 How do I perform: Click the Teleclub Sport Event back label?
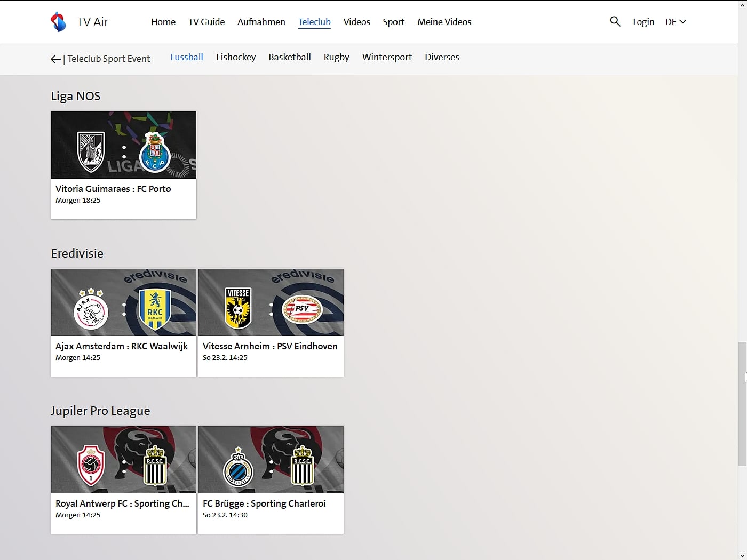click(x=109, y=59)
